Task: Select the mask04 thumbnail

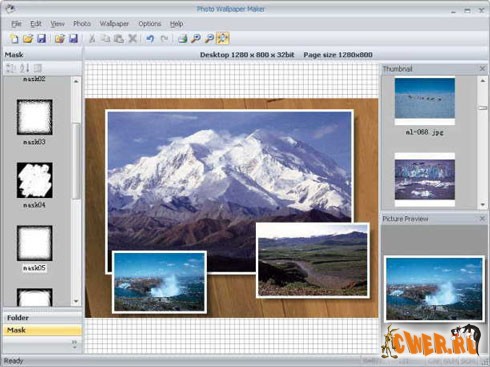Action: (x=35, y=180)
